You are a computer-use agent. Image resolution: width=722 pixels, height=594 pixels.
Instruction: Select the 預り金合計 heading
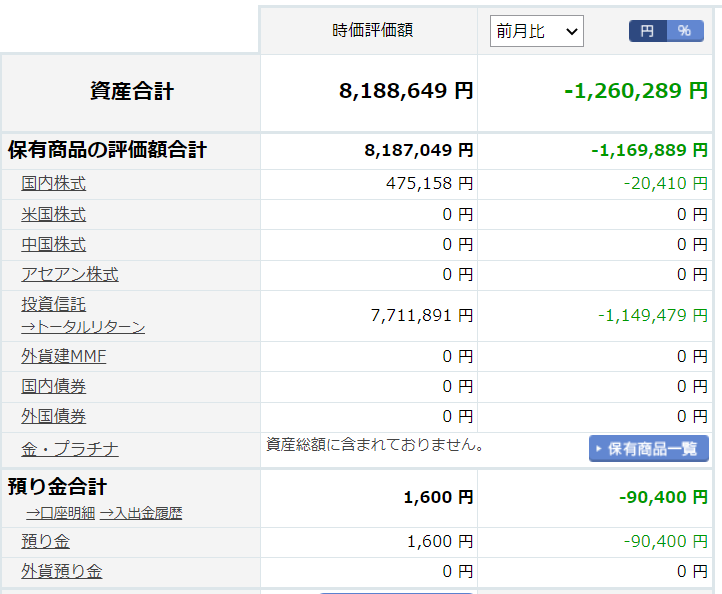(58, 487)
